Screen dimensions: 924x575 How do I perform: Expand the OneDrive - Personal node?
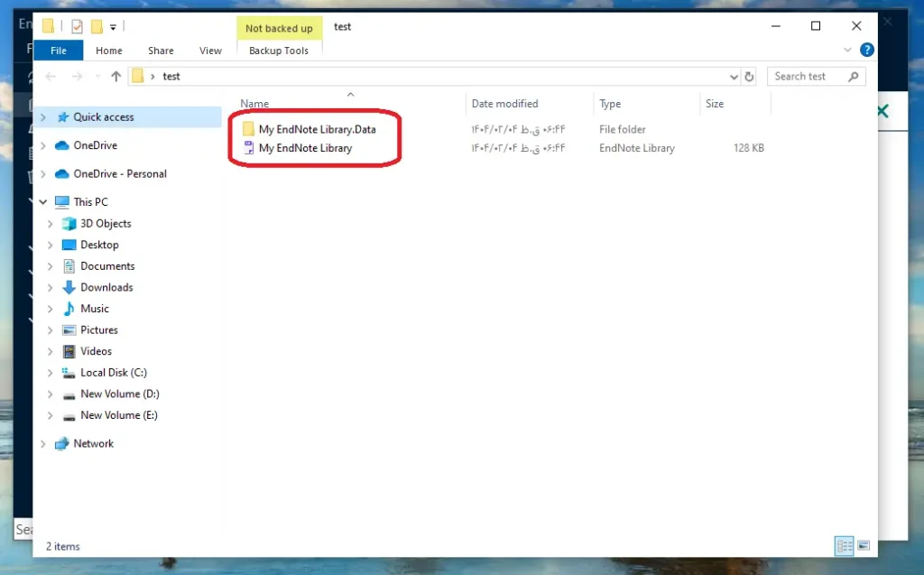point(43,174)
